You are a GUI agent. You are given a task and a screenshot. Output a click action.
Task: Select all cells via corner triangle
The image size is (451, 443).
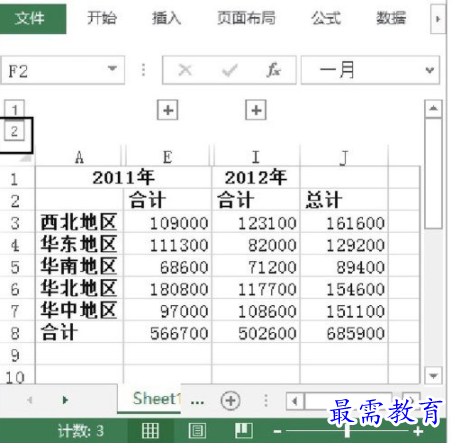click(x=25, y=158)
